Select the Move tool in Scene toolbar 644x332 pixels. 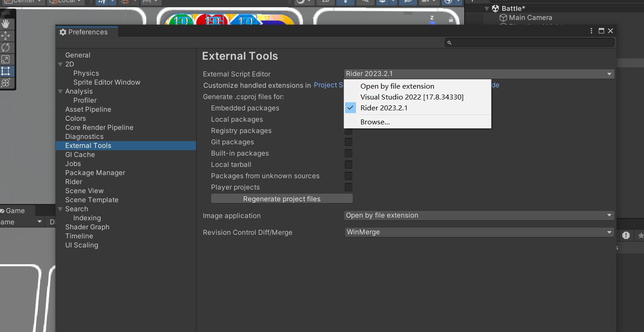click(x=6, y=36)
